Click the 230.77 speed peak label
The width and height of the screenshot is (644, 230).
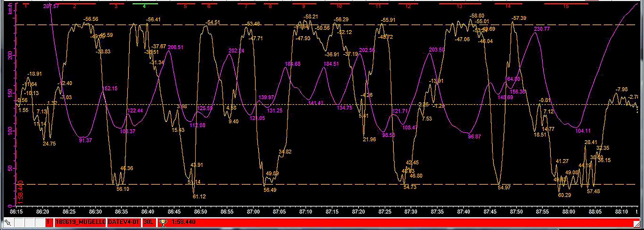pyautogui.click(x=542, y=29)
